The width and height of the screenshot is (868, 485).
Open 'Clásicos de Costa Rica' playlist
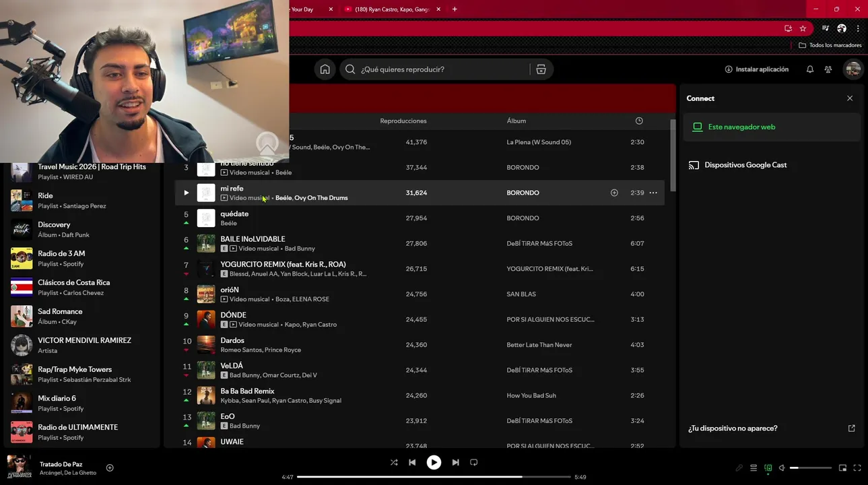(x=82, y=287)
